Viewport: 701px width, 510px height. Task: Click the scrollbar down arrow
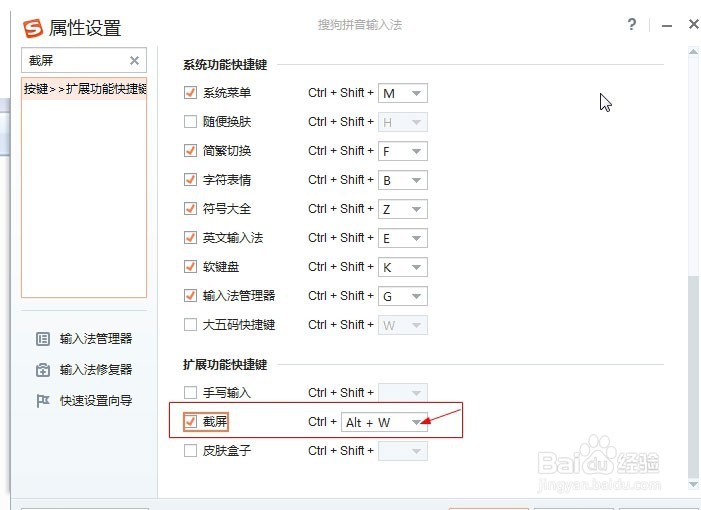pyautogui.click(x=693, y=485)
